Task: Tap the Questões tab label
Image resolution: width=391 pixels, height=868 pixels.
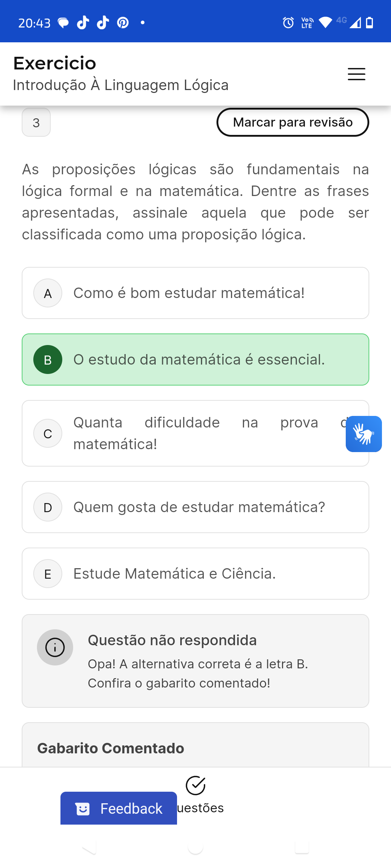Action: pyautogui.click(x=201, y=808)
